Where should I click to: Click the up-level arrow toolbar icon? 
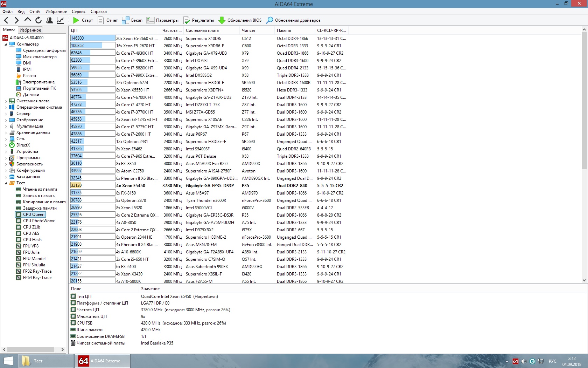point(28,20)
